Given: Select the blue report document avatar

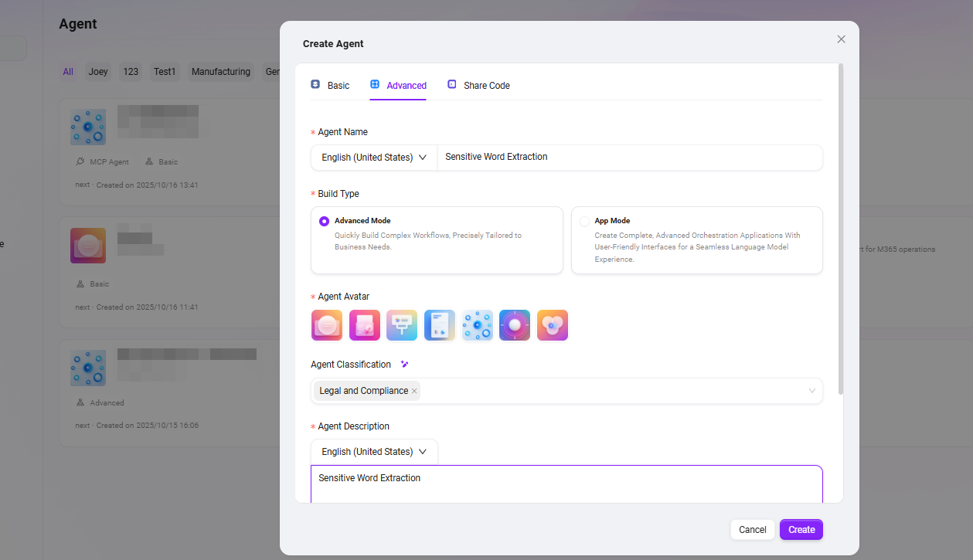Looking at the screenshot, I should [x=439, y=325].
